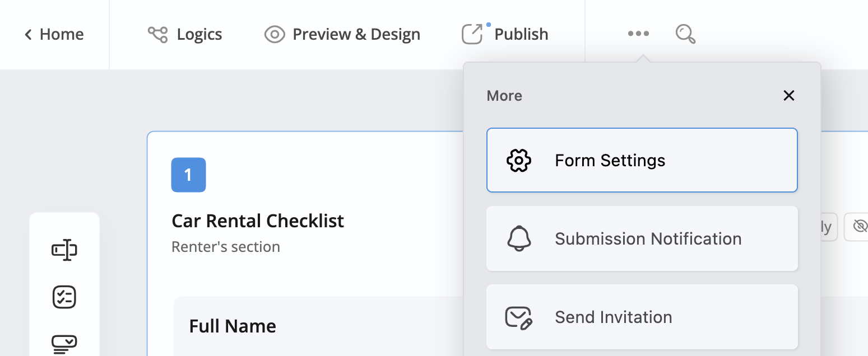Click the Publish share icon
The height and width of the screenshot is (356, 868).
tap(472, 34)
